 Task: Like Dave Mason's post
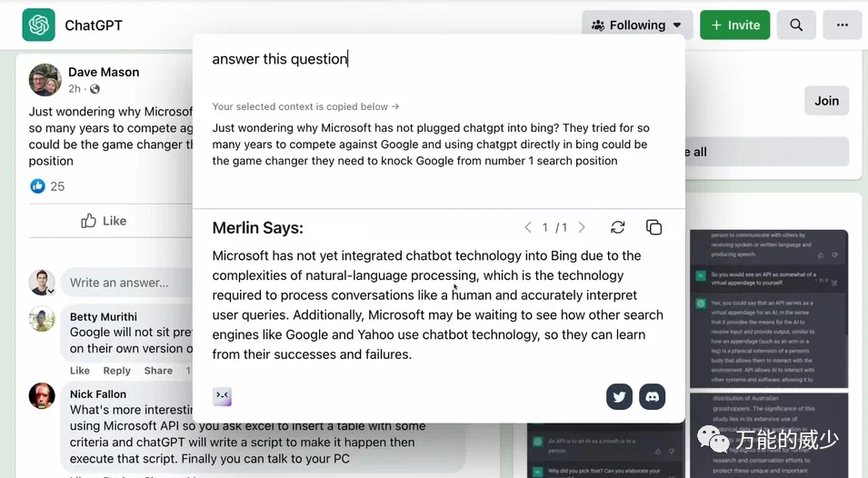[104, 221]
